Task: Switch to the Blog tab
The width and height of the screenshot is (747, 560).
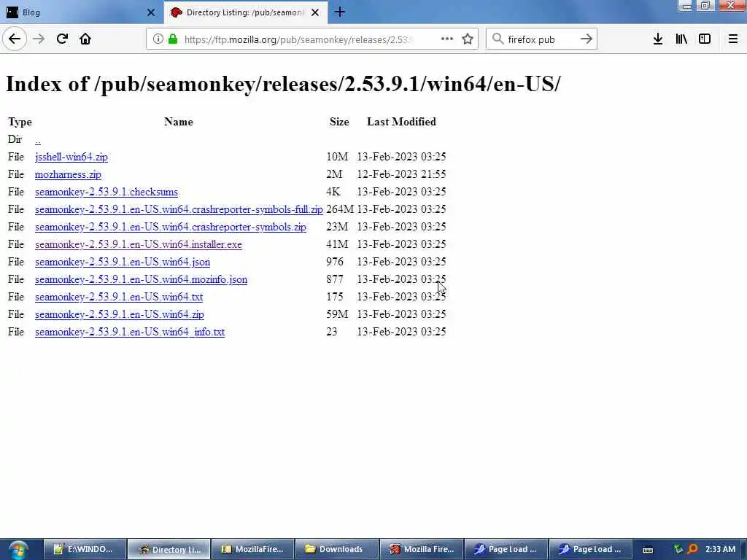Action: (x=82, y=12)
